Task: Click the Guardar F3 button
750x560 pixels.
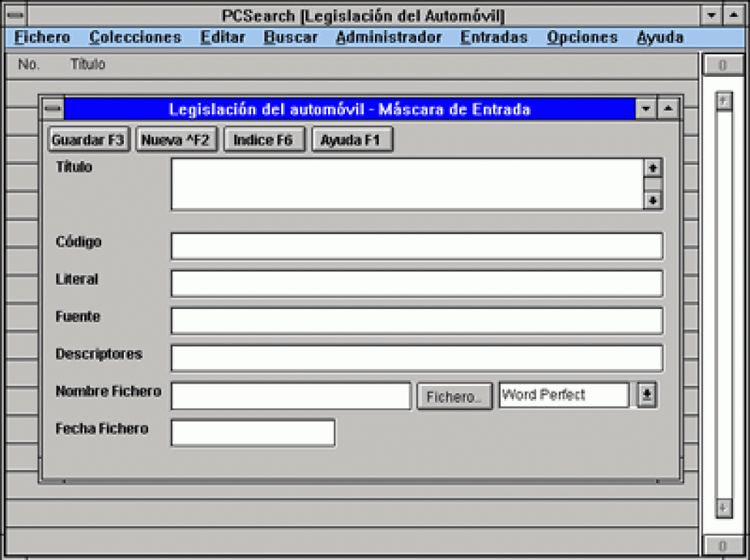Action: tap(88, 139)
